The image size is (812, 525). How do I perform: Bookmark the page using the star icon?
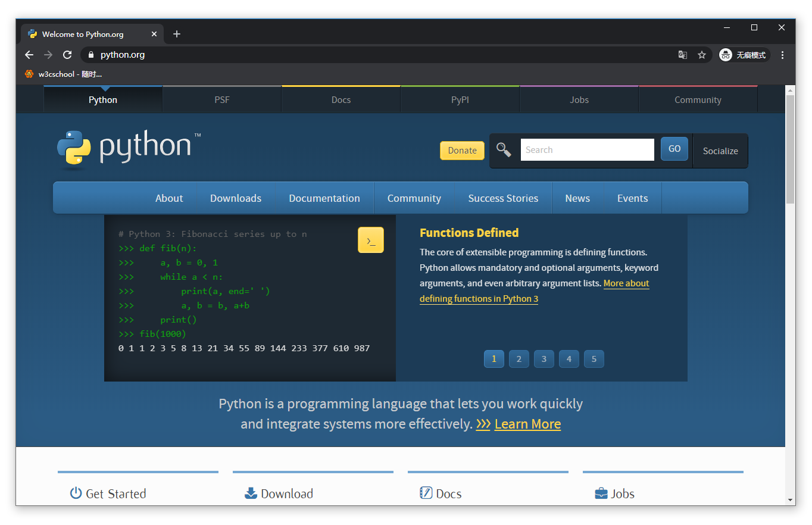tap(702, 54)
